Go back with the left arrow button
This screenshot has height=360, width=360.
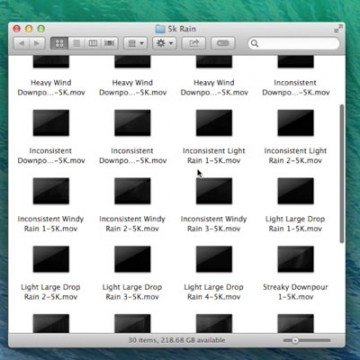(x=22, y=43)
